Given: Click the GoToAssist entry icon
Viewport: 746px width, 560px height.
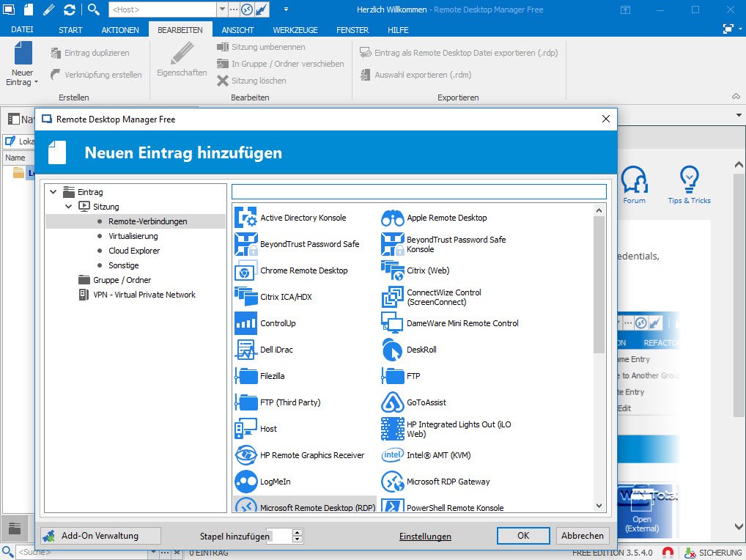Looking at the screenshot, I should (x=392, y=402).
